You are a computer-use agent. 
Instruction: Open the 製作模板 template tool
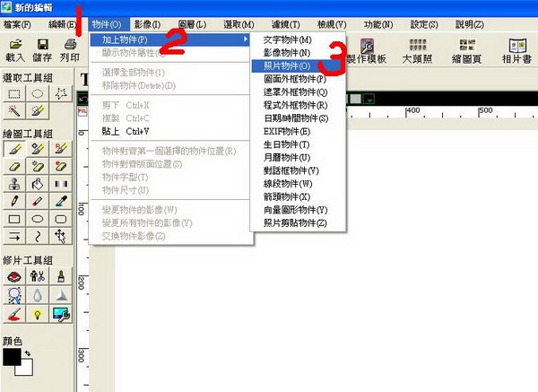click(x=367, y=51)
